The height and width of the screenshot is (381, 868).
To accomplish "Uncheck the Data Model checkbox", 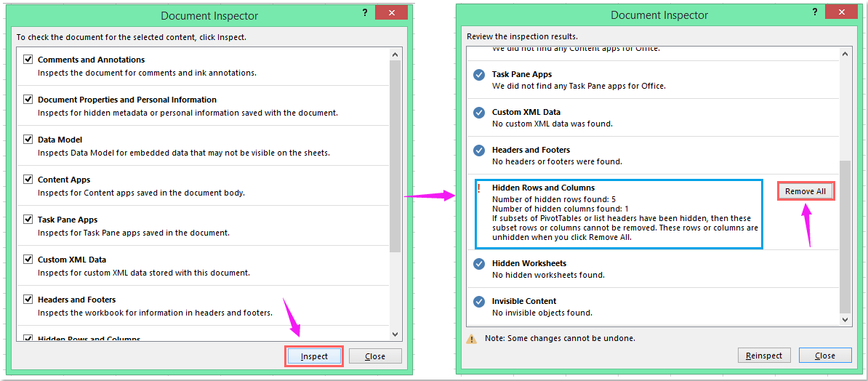I will [x=28, y=139].
